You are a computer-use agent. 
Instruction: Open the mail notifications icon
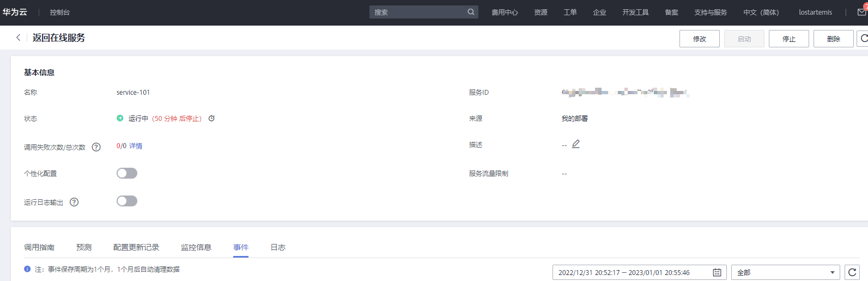[862, 12]
